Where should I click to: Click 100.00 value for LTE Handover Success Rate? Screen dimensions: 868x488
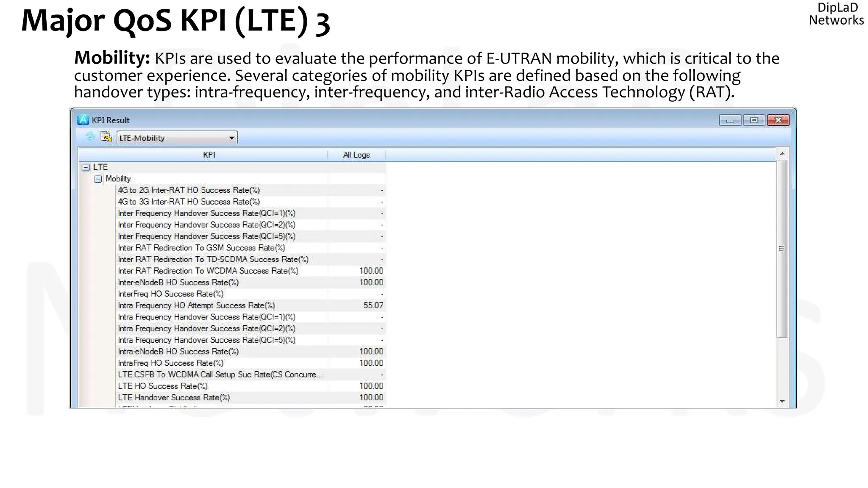pyautogui.click(x=371, y=397)
